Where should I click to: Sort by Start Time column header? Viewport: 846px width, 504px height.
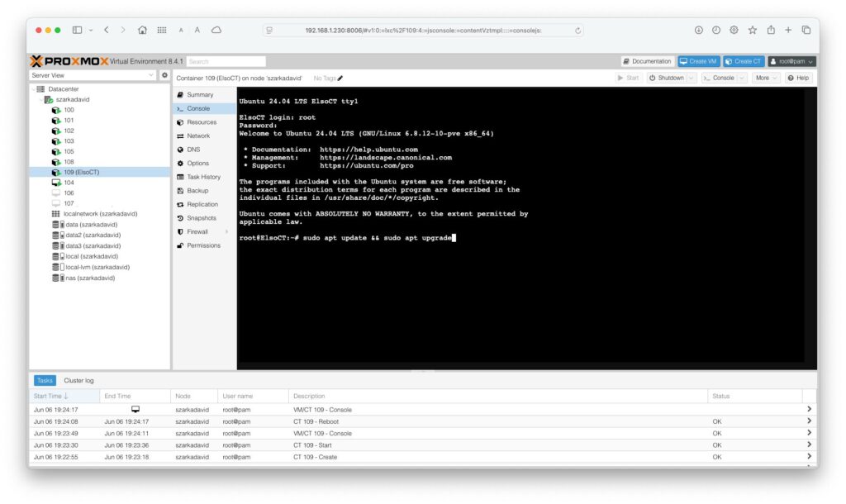click(64, 396)
